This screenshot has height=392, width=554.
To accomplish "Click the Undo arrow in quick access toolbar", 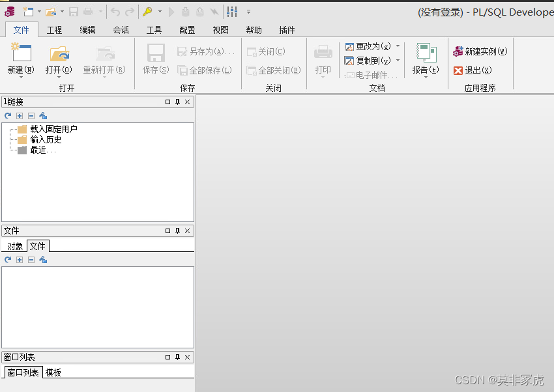I will [115, 12].
